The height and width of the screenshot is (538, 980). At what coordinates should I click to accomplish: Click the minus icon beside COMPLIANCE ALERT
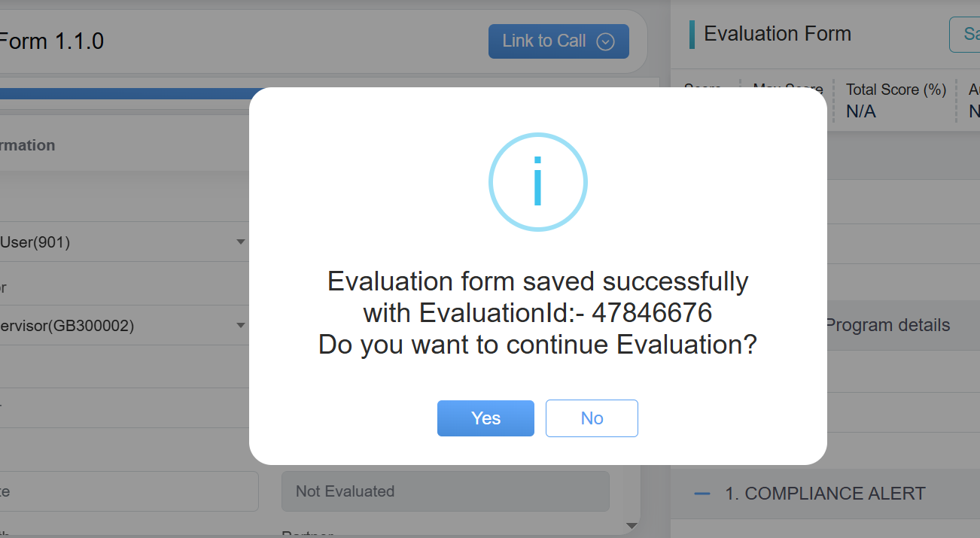(x=702, y=494)
